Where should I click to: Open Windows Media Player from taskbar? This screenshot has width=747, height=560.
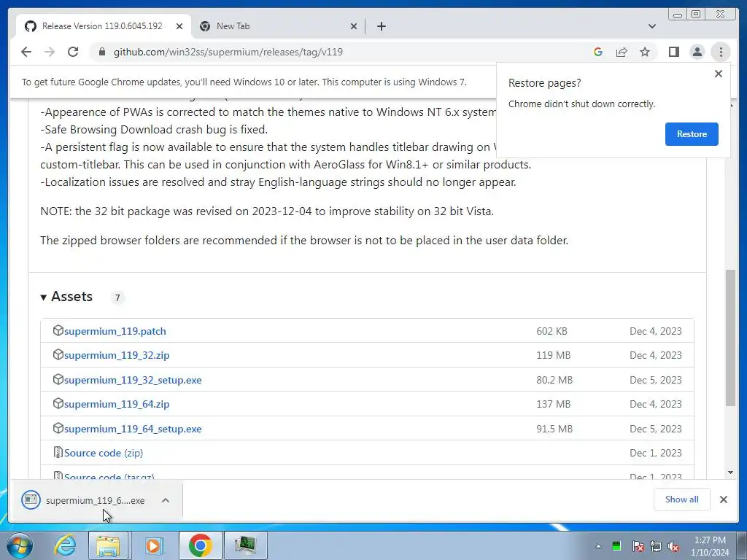coord(153,545)
